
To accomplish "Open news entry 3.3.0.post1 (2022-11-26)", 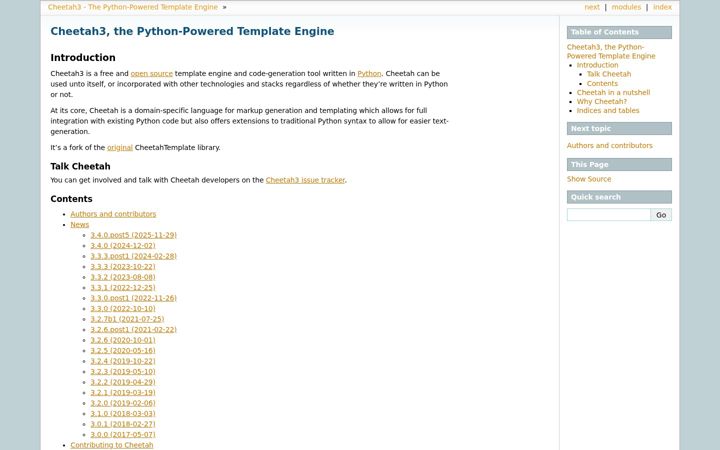I will pos(133,298).
